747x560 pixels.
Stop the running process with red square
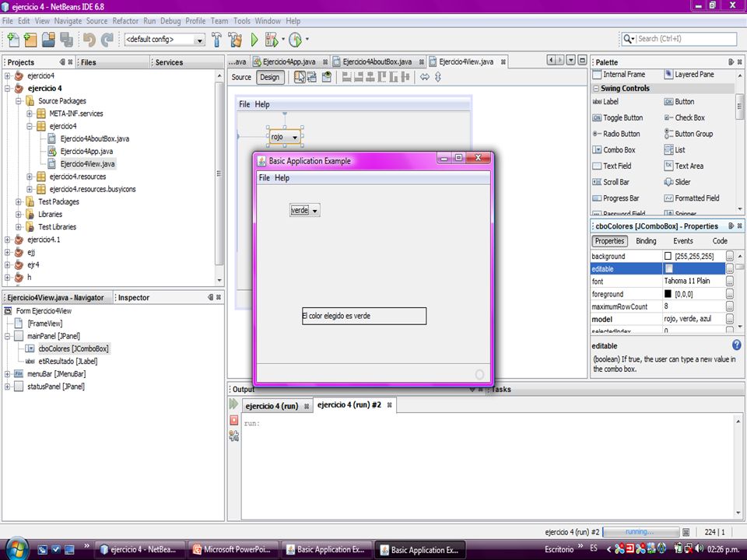234,420
